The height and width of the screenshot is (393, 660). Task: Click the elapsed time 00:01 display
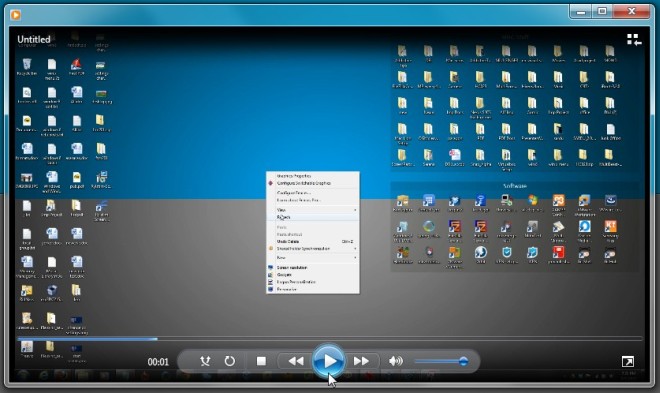pos(158,362)
